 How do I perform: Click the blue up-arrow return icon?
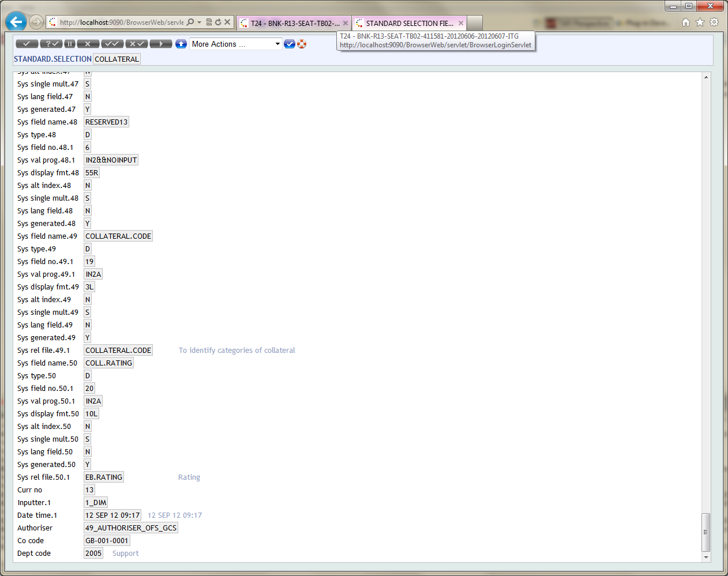(x=181, y=44)
